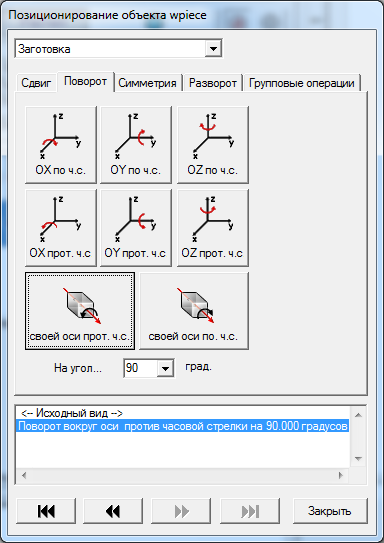Select the Поворот вокруг оси history entry

[x=183, y=426]
